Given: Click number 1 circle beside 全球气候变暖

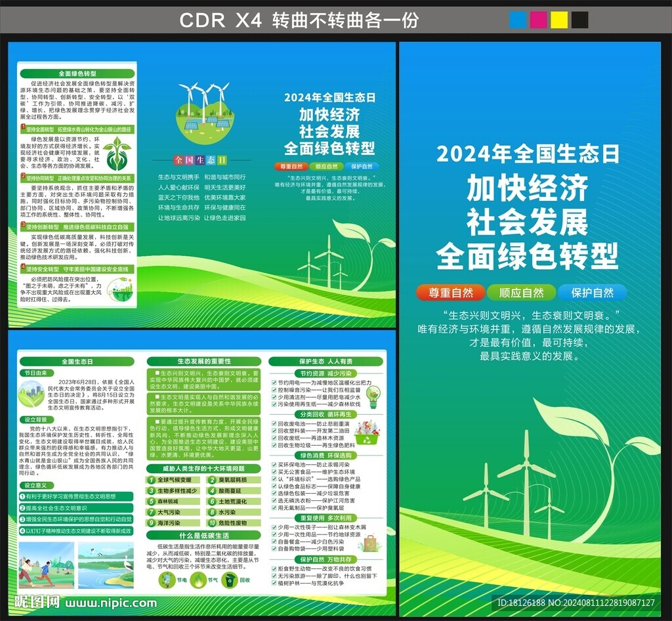Looking at the screenshot, I should (x=152, y=480).
